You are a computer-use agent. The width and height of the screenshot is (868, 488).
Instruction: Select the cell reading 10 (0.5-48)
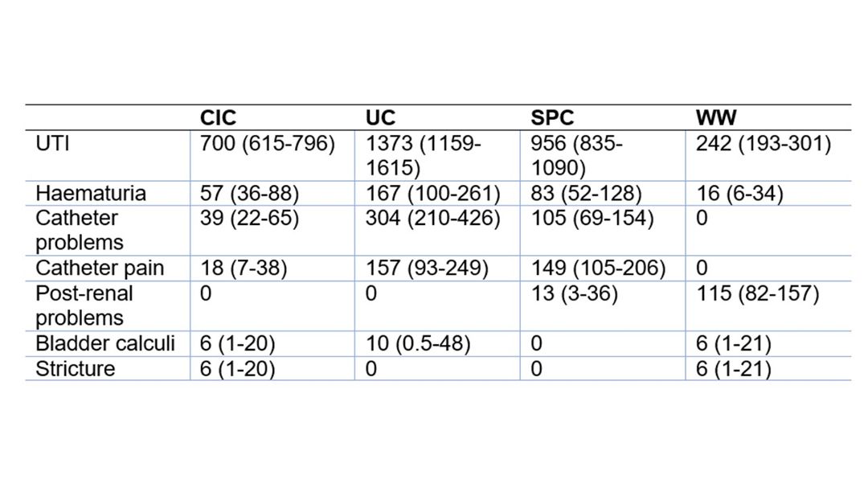click(x=418, y=343)
